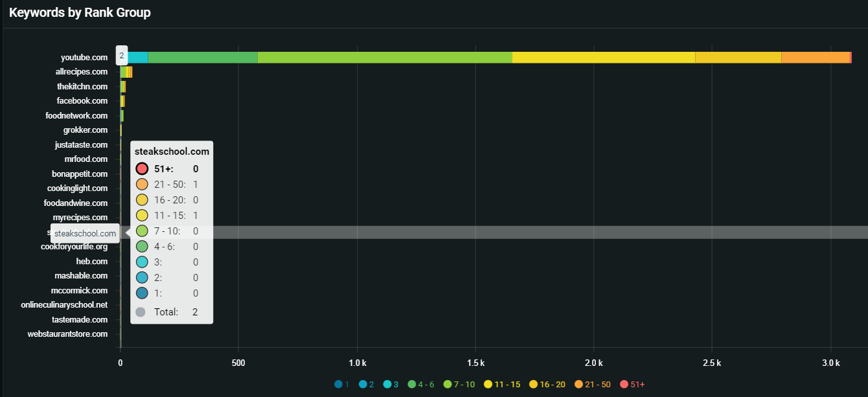
Task: Select the allrecipes.com axis label
Action: point(82,72)
